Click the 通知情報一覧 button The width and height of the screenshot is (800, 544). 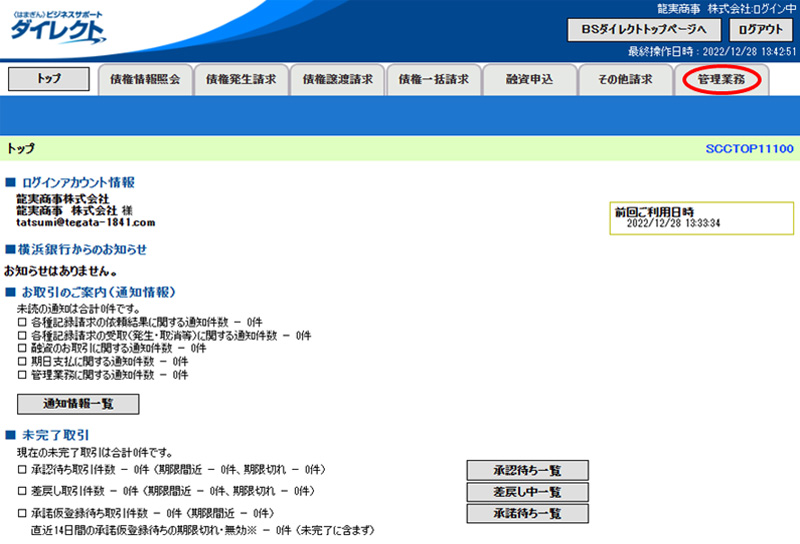[x=78, y=404]
